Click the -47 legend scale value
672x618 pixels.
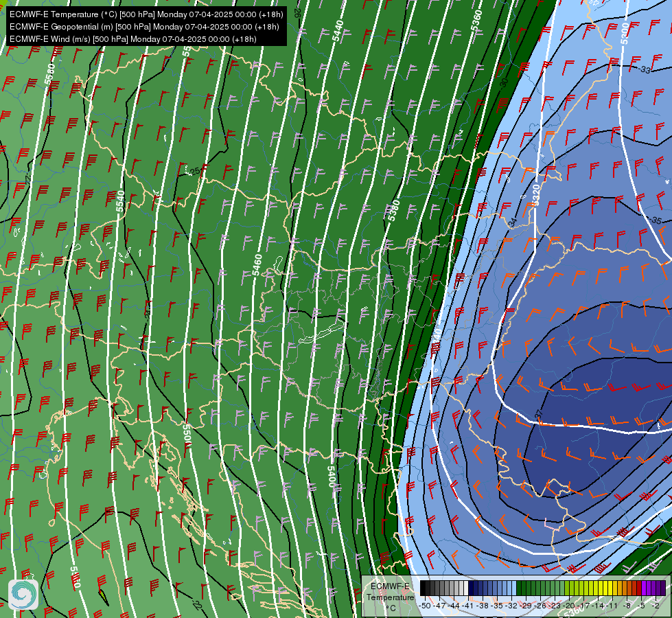point(439,606)
